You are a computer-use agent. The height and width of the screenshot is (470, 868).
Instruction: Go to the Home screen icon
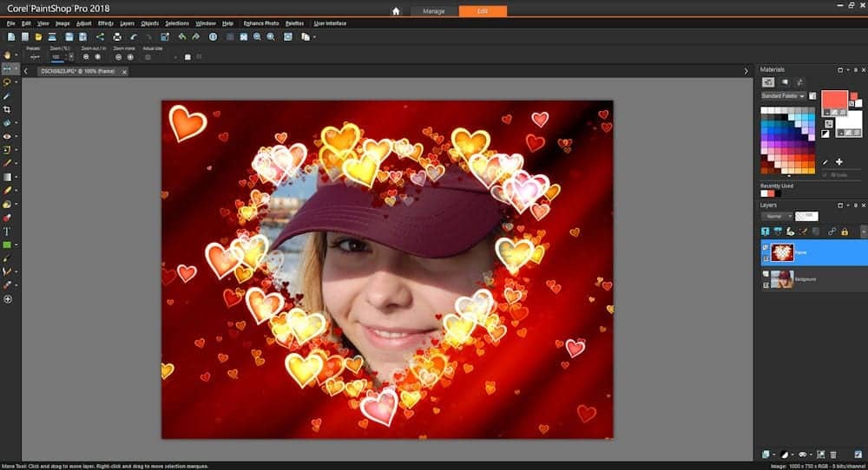click(x=396, y=11)
